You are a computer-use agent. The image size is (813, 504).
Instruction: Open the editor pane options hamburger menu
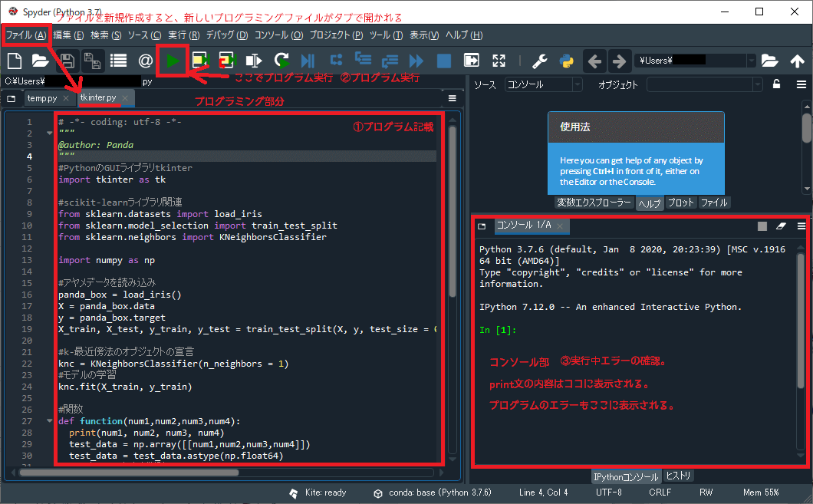click(x=452, y=98)
